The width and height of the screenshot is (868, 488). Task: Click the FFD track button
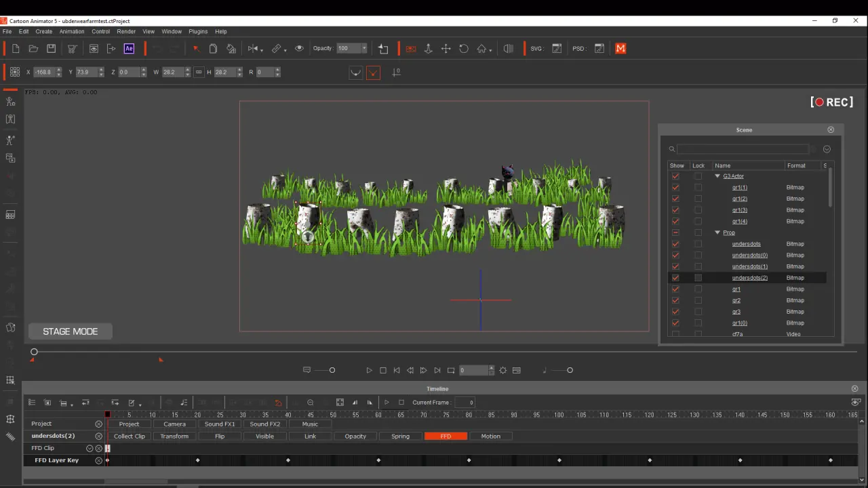coord(446,436)
